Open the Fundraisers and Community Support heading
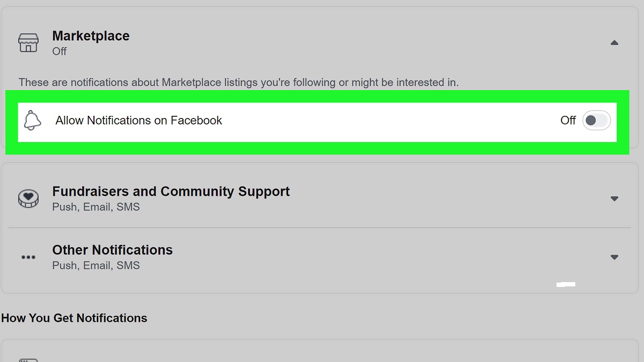Viewport: 644px width, 362px height. coord(171,191)
